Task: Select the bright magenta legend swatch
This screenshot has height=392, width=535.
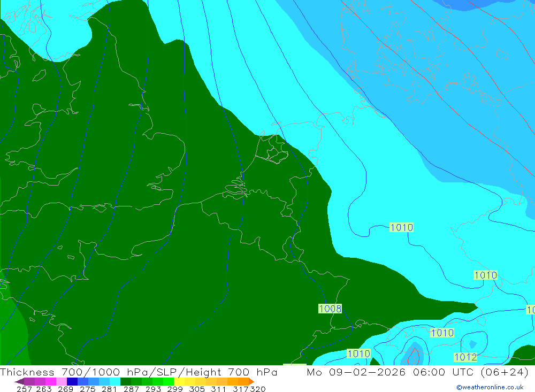Action: pyautogui.click(x=50, y=381)
